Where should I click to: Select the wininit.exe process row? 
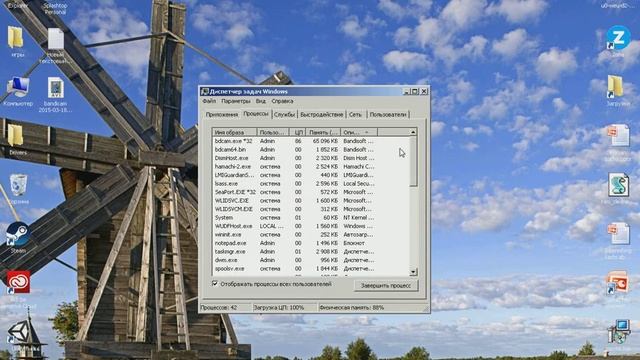click(x=311, y=235)
